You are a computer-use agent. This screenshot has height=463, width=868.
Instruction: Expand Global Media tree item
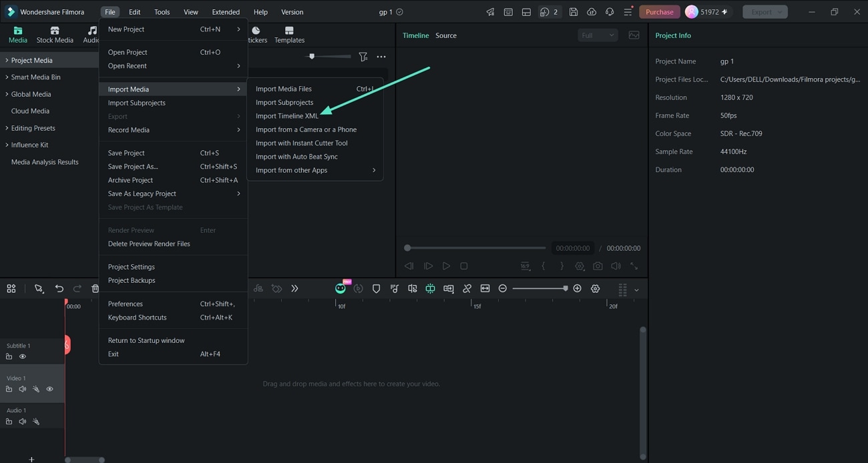point(7,94)
